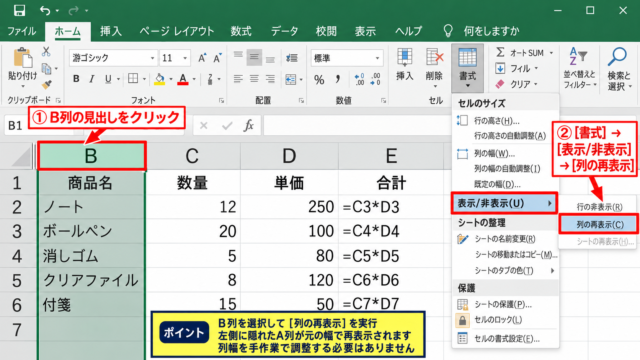The image size is (640, 360).
Task: Toggle Bold formatting
Action: pos(76,79)
